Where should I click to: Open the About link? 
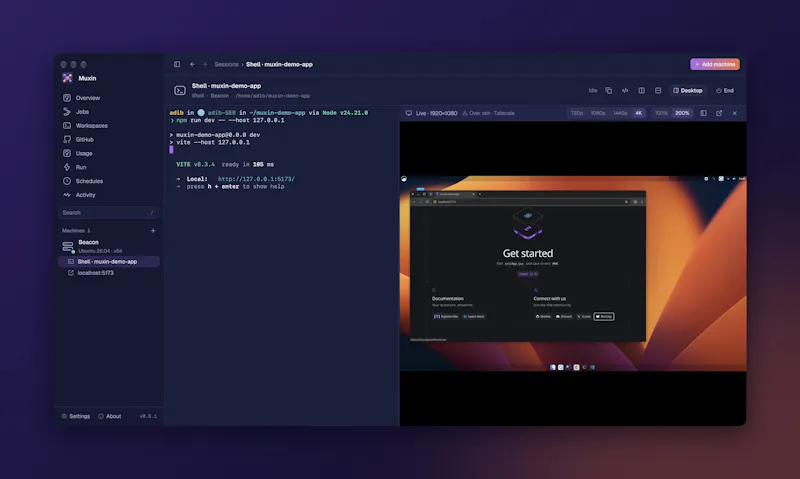click(x=110, y=416)
